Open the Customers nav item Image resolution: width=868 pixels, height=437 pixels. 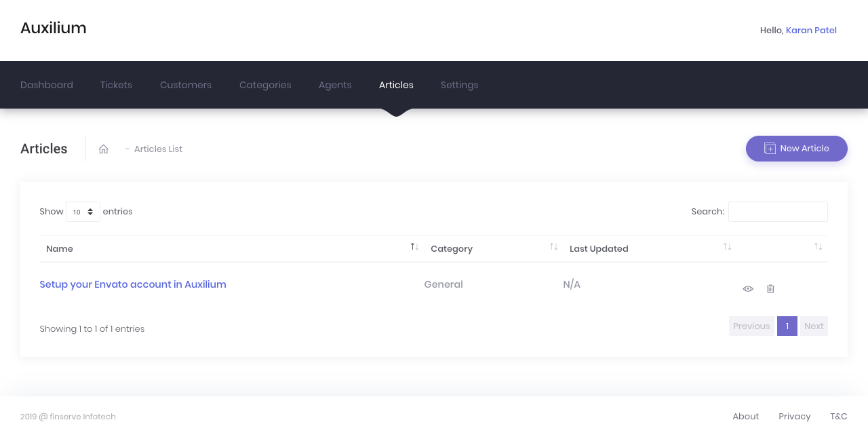point(186,85)
